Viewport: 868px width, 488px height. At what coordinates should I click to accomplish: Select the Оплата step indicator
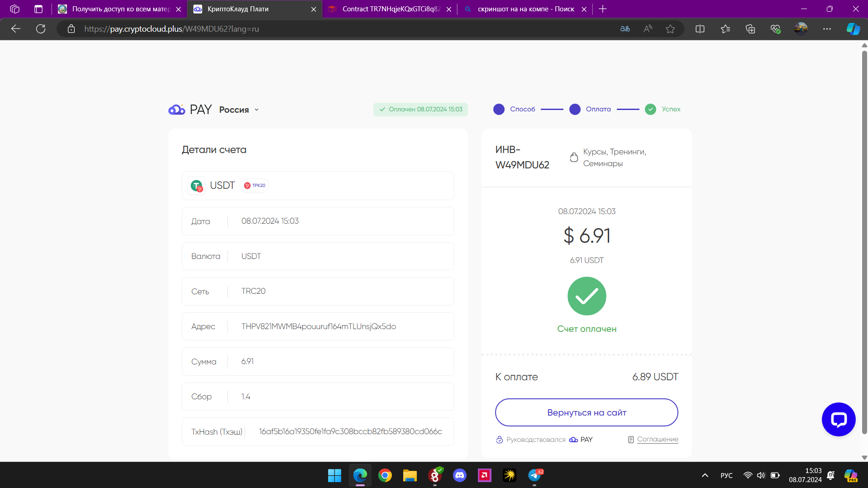(x=590, y=109)
